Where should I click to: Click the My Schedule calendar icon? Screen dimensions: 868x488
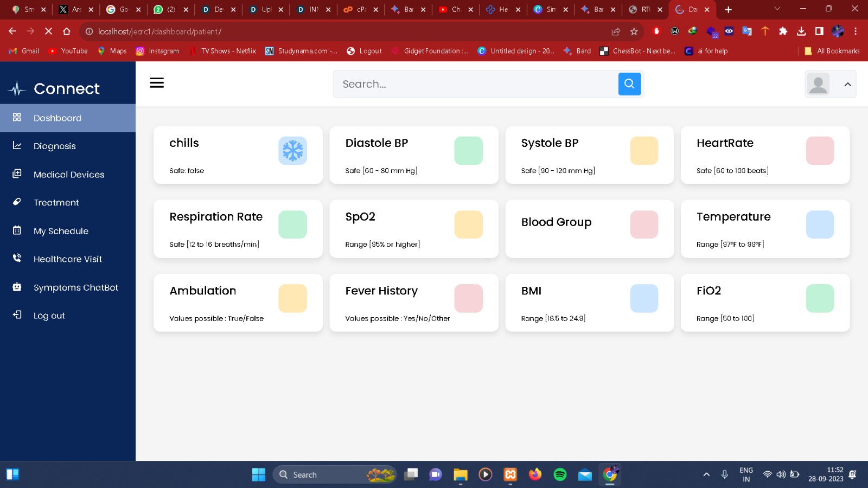click(17, 230)
